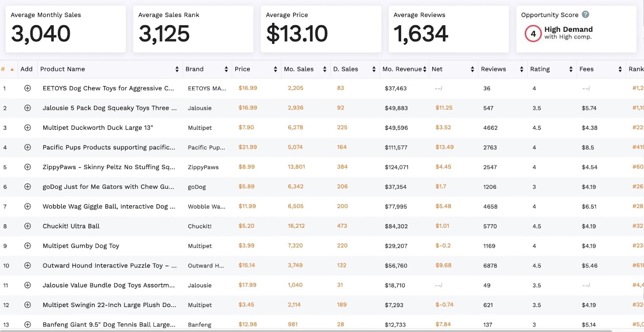Select monthly sales 1,040 Jalousie Value Bundle
Viewport: 644px width, 332px height.
(295, 285)
